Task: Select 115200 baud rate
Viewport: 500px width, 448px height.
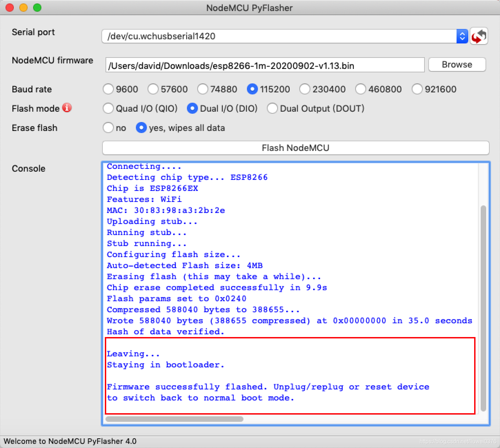Action: coord(269,89)
